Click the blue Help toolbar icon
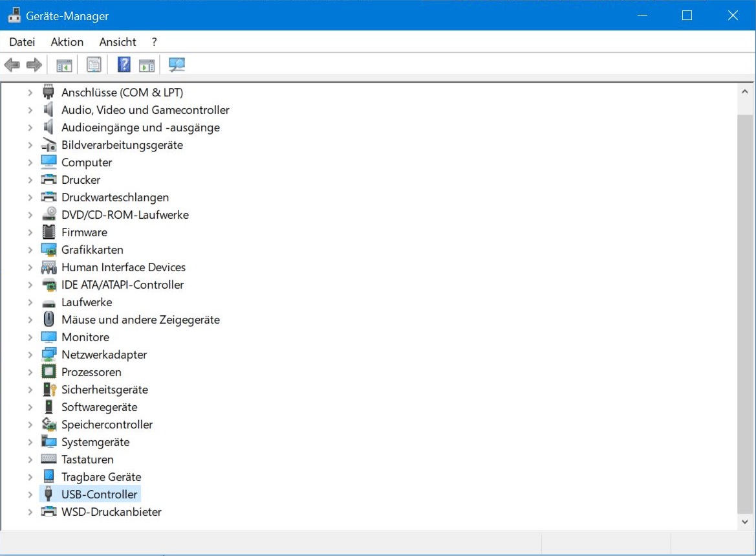 [124, 64]
